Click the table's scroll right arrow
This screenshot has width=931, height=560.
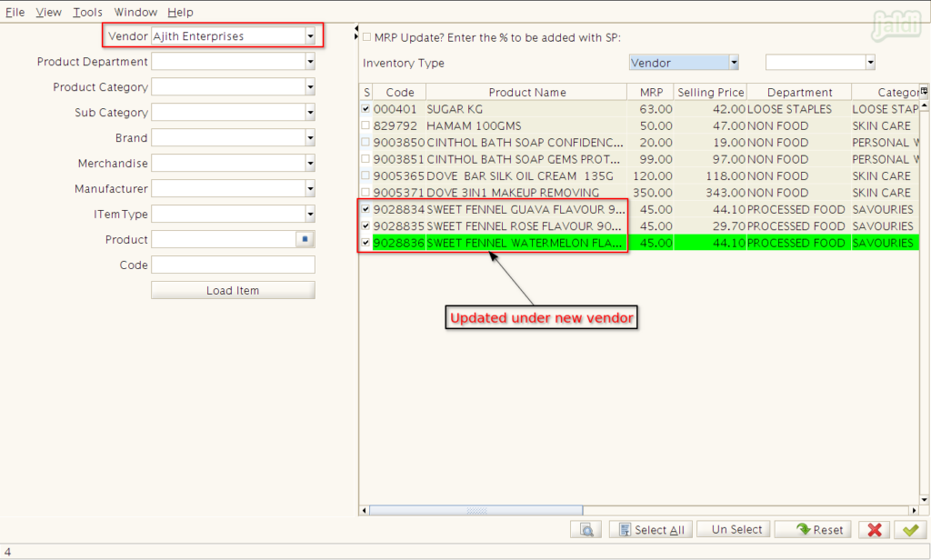(915, 511)
